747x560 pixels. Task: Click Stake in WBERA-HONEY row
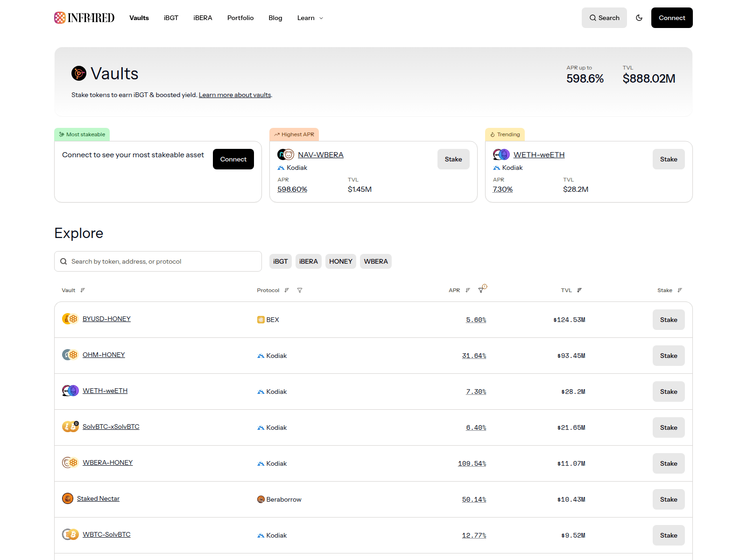pos(669,463)
